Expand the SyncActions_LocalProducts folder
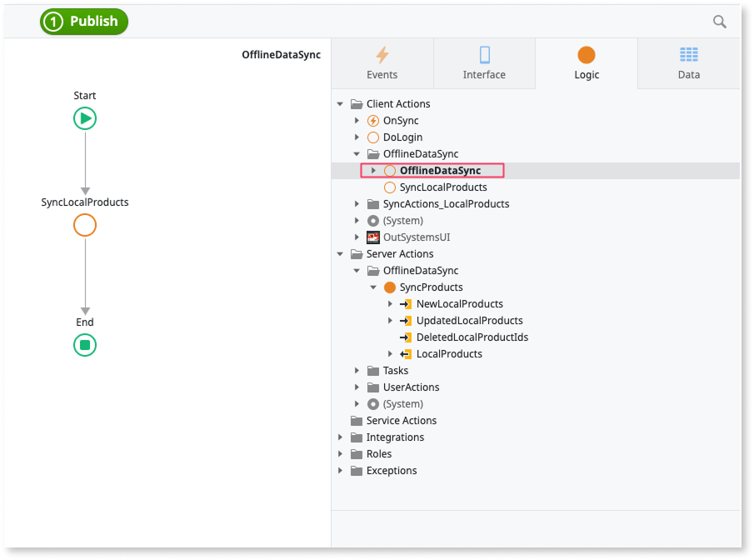The image size is (754, 560). [x=357, y=203]
